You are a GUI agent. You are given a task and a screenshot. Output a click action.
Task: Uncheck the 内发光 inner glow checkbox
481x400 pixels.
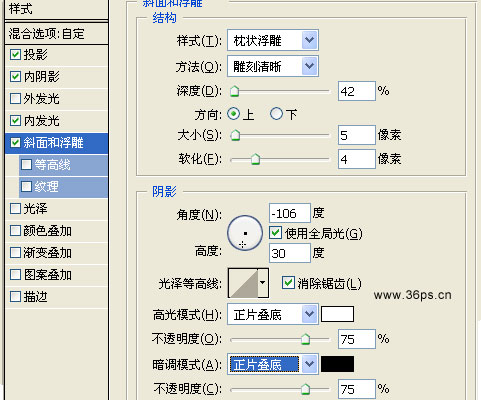click(x=15, y=121)
